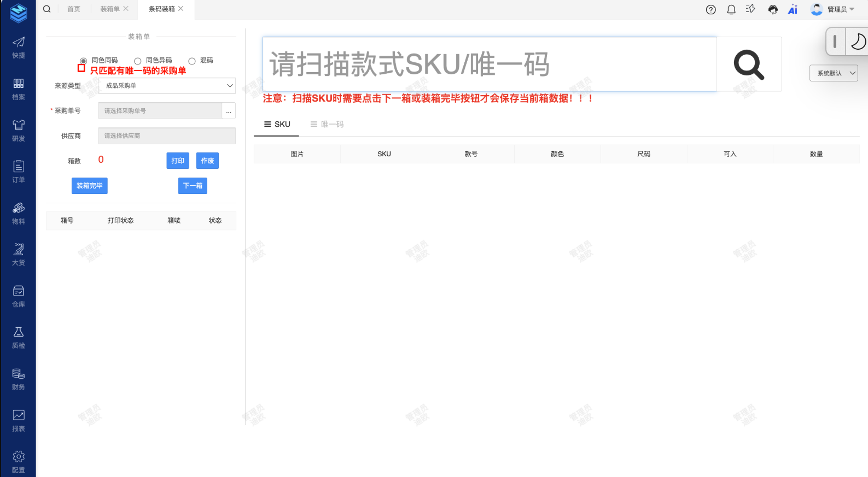Open the 报表 reports chart icon
Screen dimensions: 868x477
(18, 420)
